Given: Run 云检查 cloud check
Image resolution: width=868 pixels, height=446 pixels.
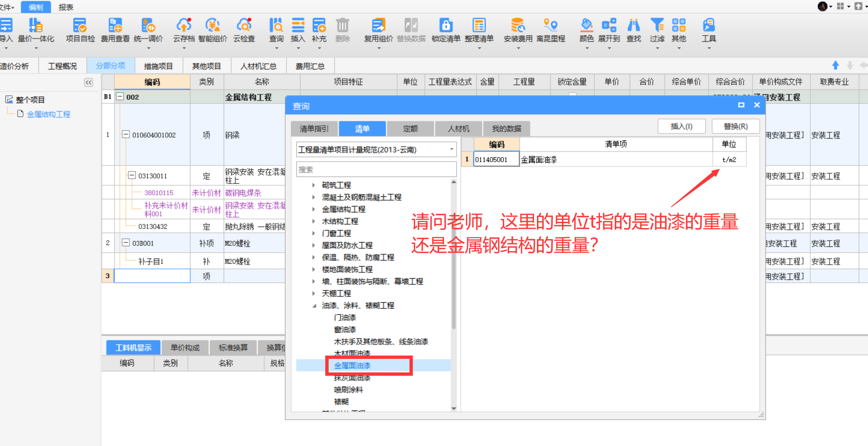Looking at the screenshot, I should pos(244,30).
